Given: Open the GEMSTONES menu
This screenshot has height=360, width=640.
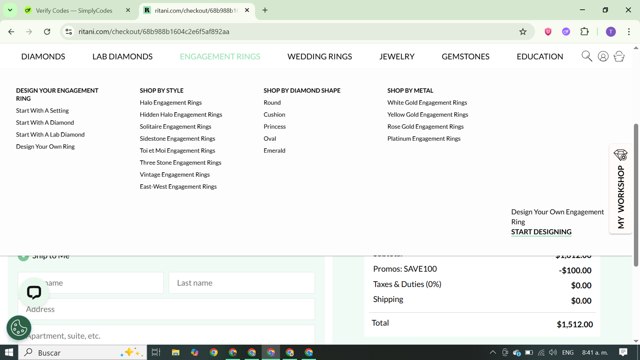Looking at the screenshot, I should (x=465, y=56).
